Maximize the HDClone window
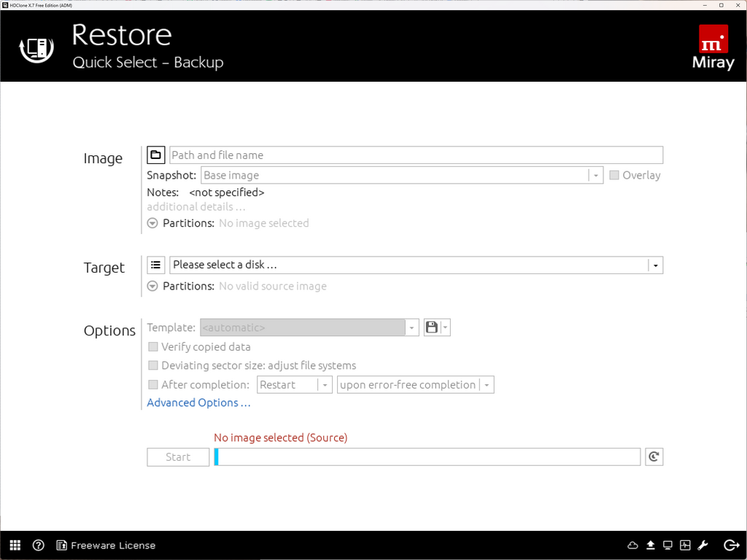747x560 pixels. (721, 5)
